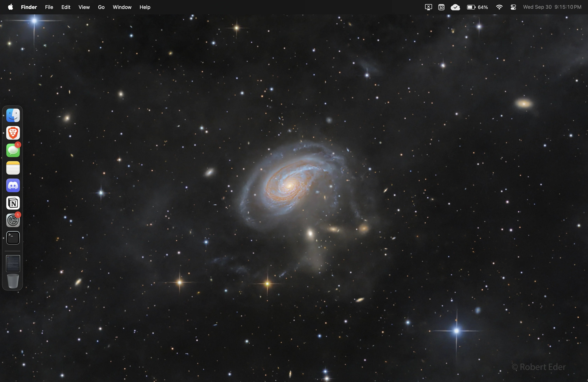Image resolution: width=588 pixels, height=382 pixels.
Task: Open the minimized document thumbnail in Dock
Action: pos(13,264)
